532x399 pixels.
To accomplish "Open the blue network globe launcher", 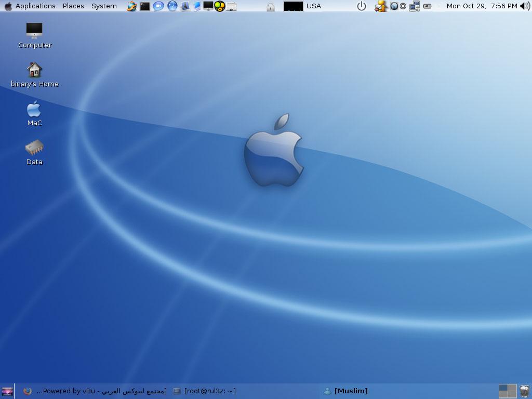I will 172,6.
